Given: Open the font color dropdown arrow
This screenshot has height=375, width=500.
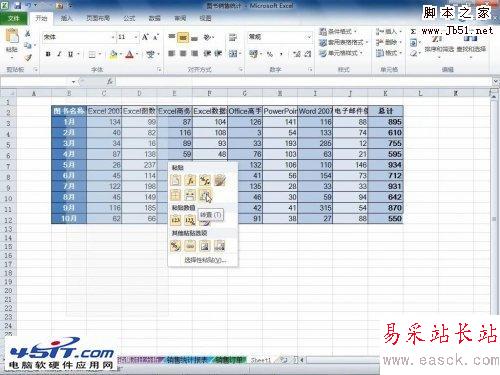Looking at the screenshot, I should tap(137, 54).
